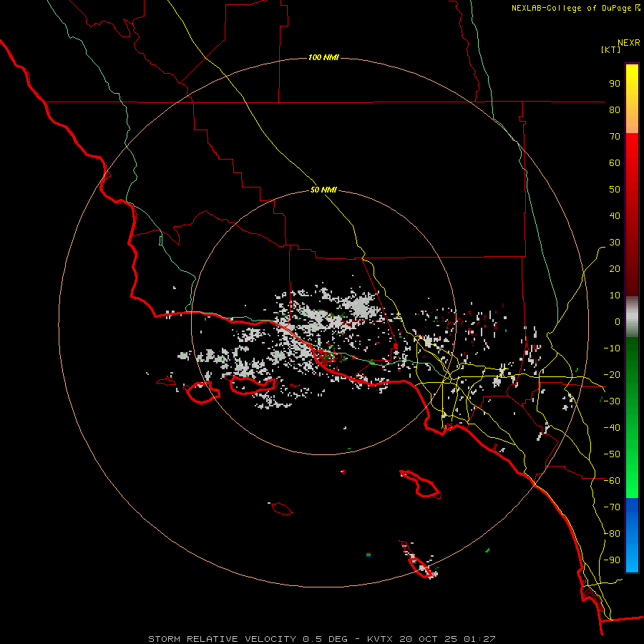644x644 pixels.
Task: Click the NEXR label above the color scale
Action: [629, 43]
